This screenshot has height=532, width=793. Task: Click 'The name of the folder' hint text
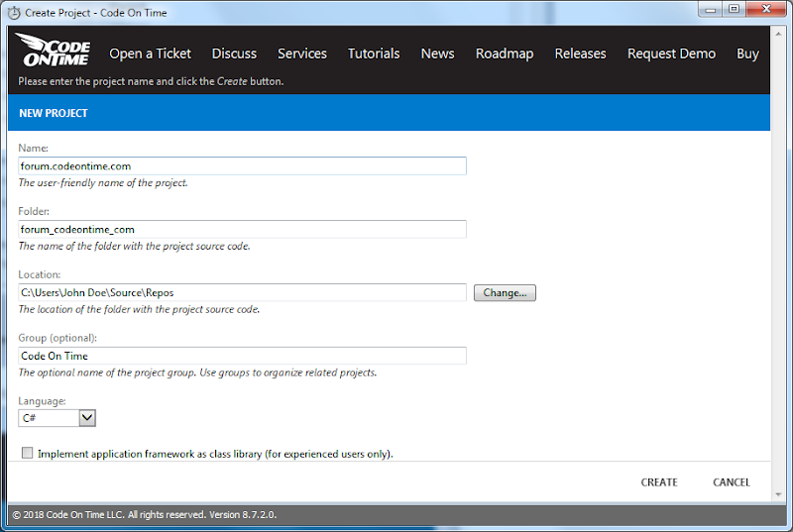tap(134, 246)
